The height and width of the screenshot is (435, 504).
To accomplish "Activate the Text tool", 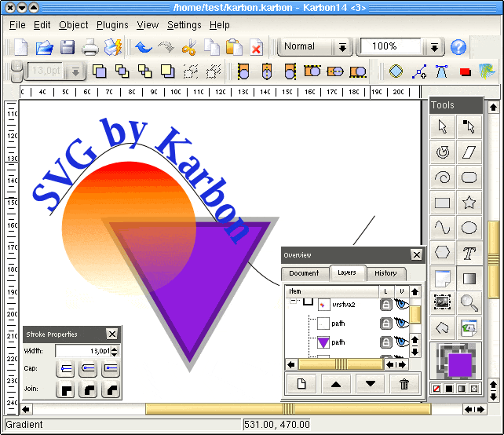I will (469, 253).
